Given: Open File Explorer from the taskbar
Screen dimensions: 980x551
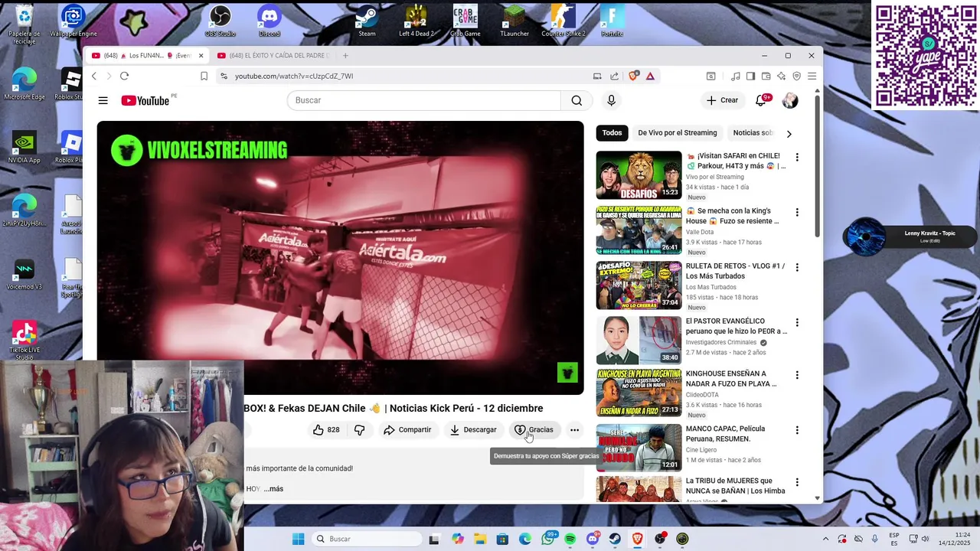Looking at the screenshot, I should click(x=479, y=539).
